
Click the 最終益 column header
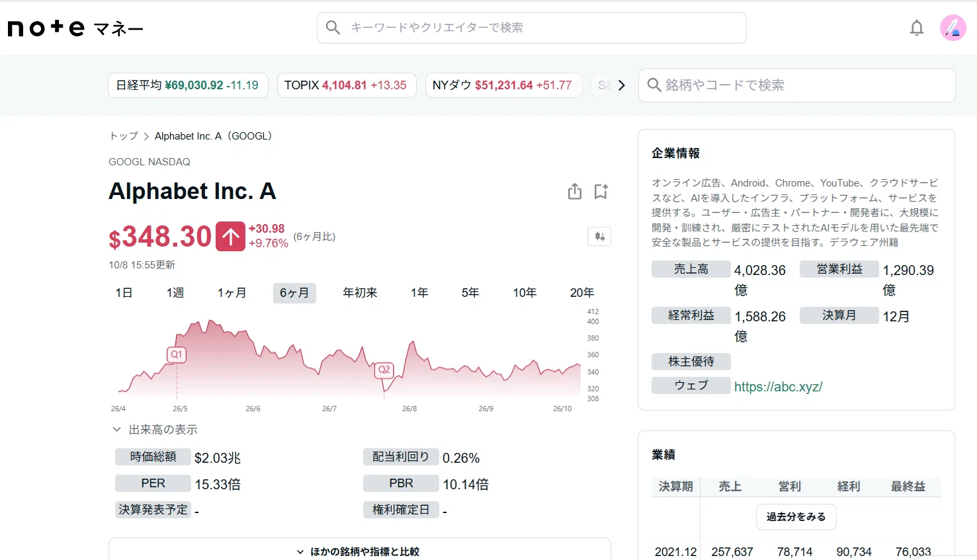coord(908,487)
